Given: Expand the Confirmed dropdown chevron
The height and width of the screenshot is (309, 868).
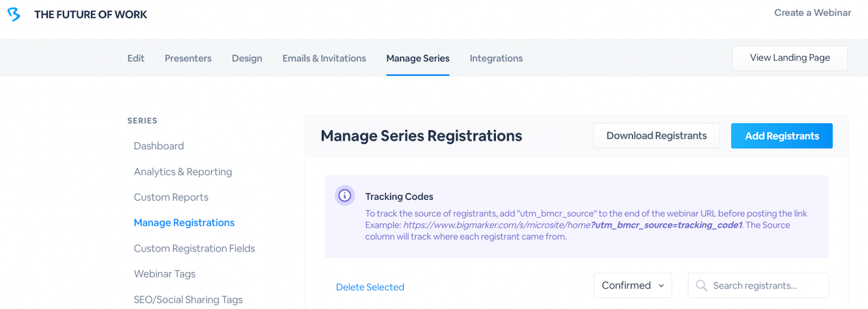Looking at the screenshot, I should point(661,286).
